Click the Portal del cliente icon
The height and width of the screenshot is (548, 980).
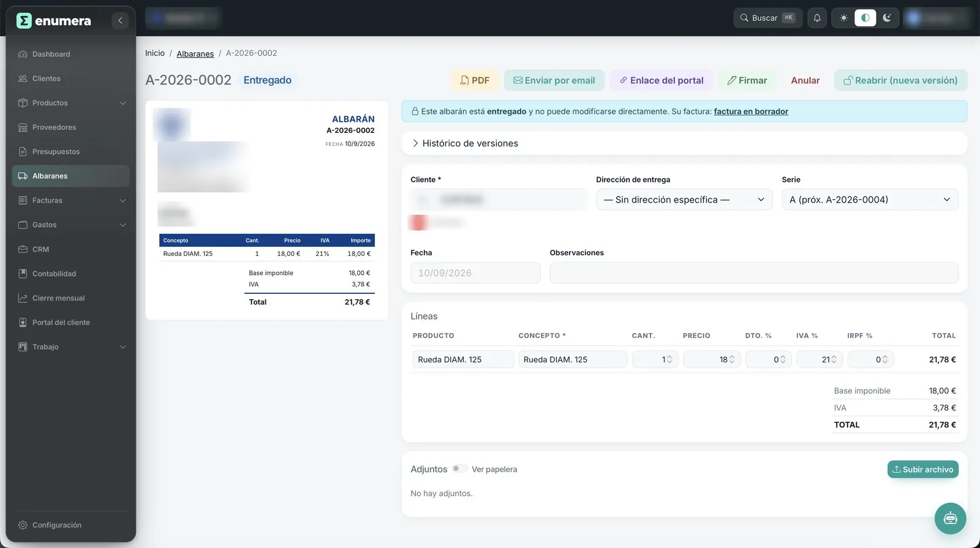click(x=23, y=323)
